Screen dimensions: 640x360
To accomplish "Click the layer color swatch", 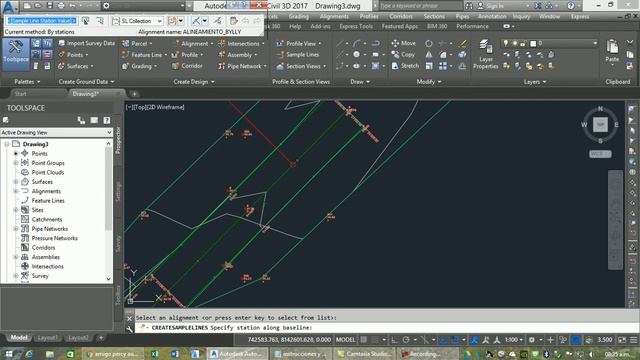I will 533,43.
